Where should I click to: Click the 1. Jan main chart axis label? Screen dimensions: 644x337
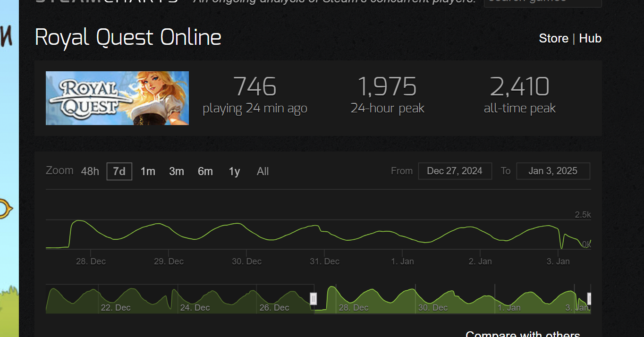pos(402,261)
